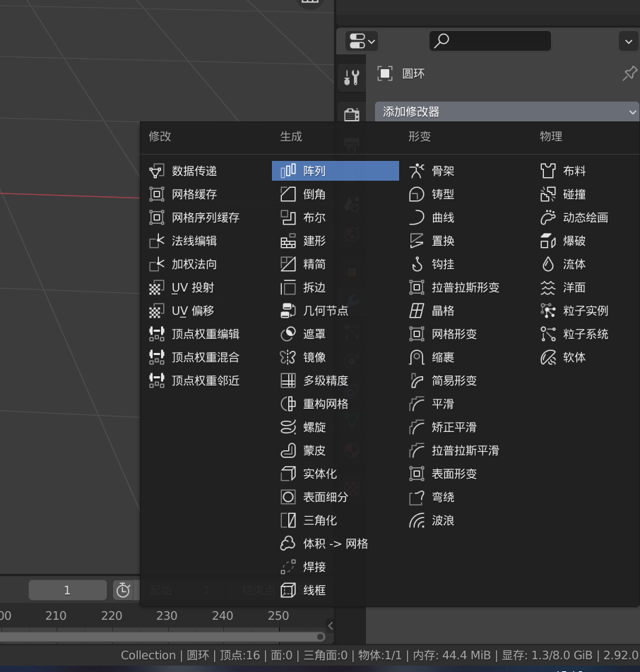Click the Remesh (重构网格) icon
This screenshot has width=640, height=672.
coord(288,404)
